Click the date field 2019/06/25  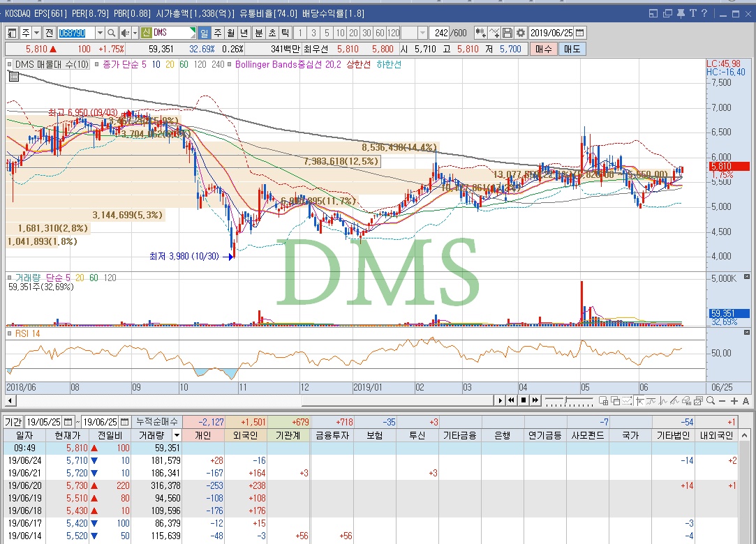coord(551,33)
